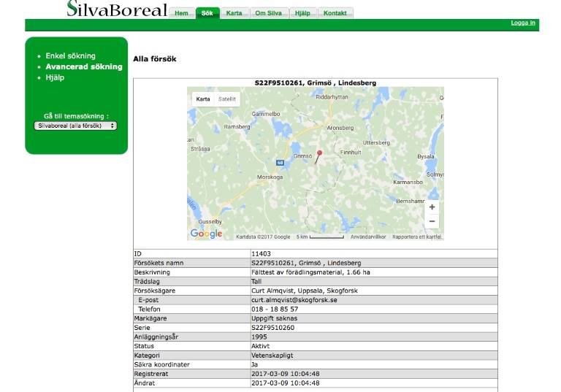The width and height of the screenshot is (561, 392).
Task: Click the Logga in link
Action: tap(523, 23)
